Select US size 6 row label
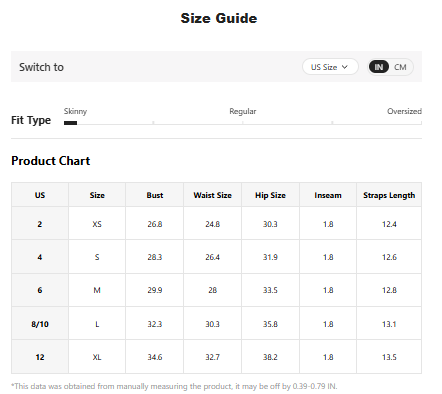442x394 pixels. point(40,290)
